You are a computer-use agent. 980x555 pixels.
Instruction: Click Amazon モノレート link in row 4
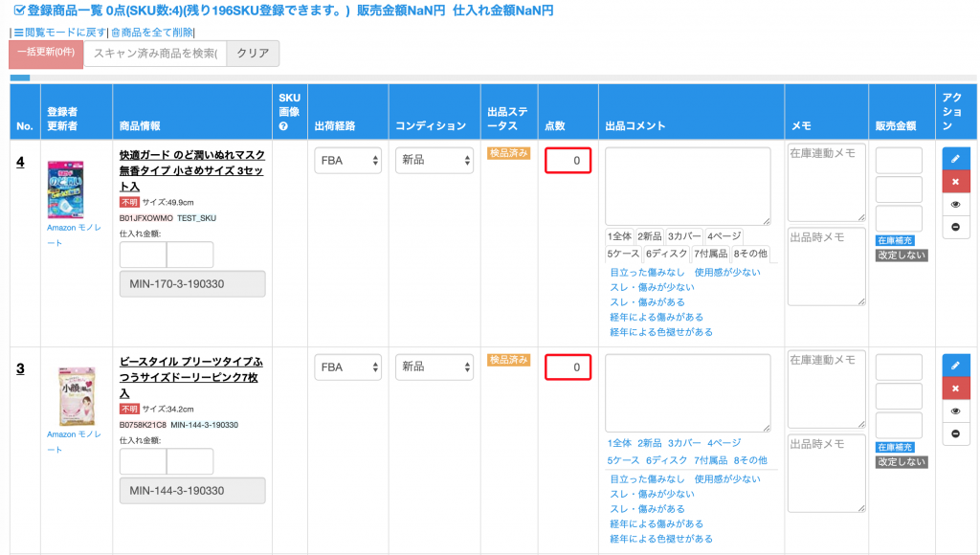click(74, 235)
